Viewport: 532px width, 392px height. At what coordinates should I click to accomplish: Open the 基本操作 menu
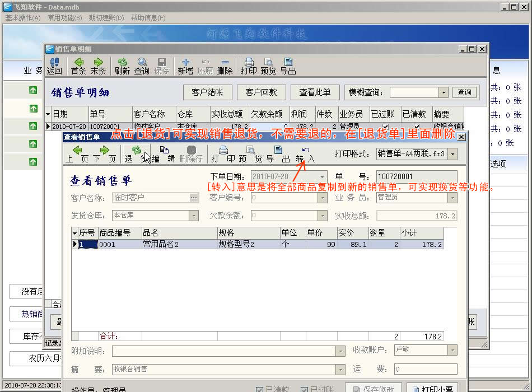point(23,18)
